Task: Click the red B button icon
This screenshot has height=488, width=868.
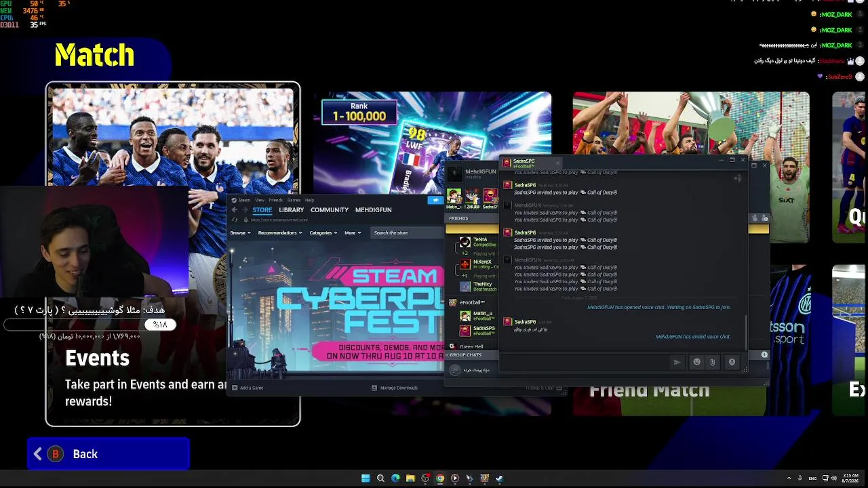Action: tap(56, 454)
